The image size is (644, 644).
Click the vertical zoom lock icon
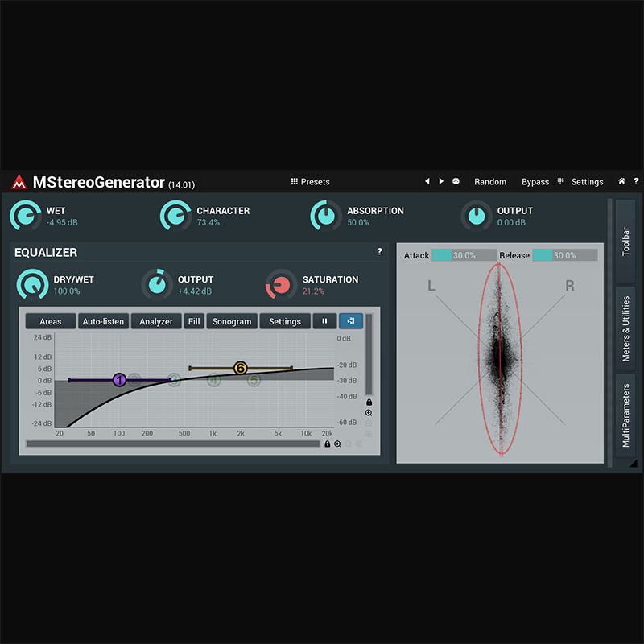coord(369,402)
